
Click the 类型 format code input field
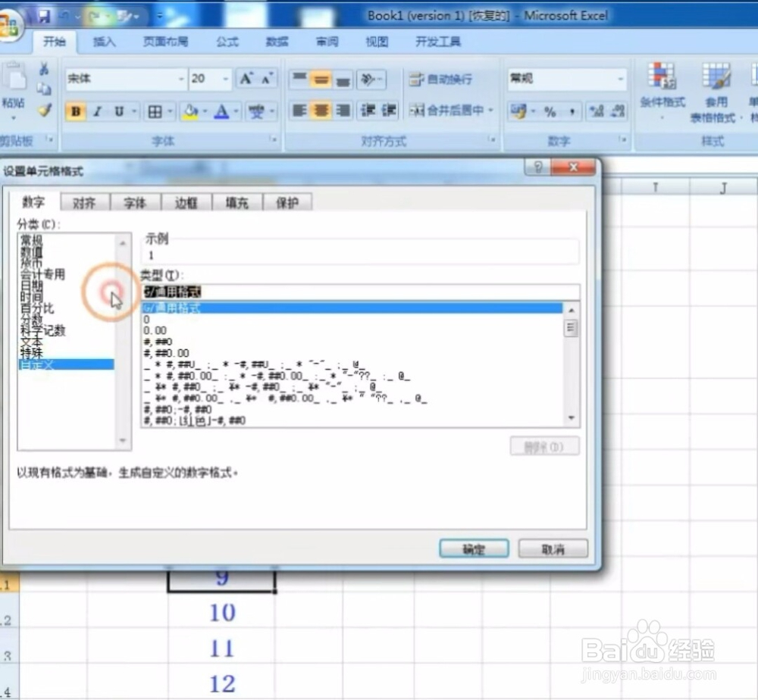[360, 292]
